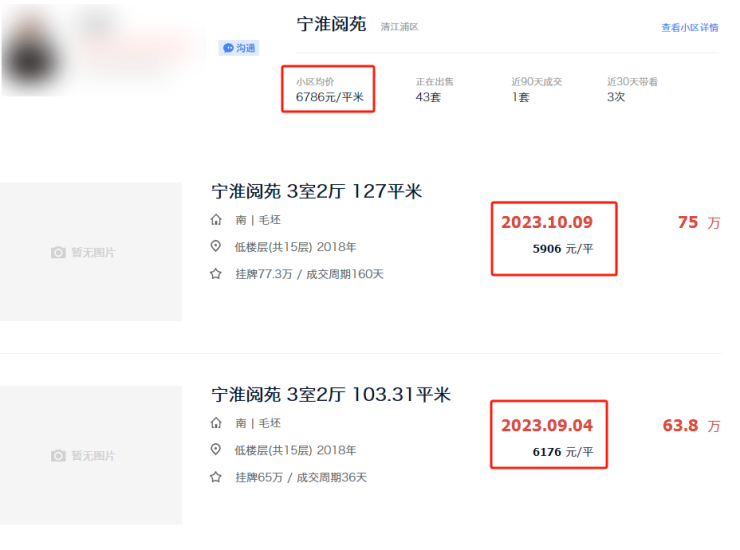
Task: Click the house icon in 127平米 listing
Action: point(216,220)
